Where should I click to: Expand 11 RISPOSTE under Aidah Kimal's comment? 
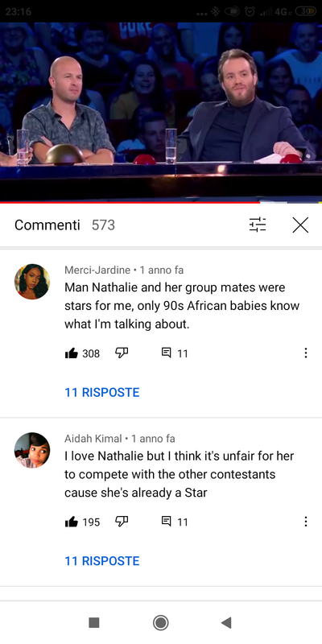(102, 561)
